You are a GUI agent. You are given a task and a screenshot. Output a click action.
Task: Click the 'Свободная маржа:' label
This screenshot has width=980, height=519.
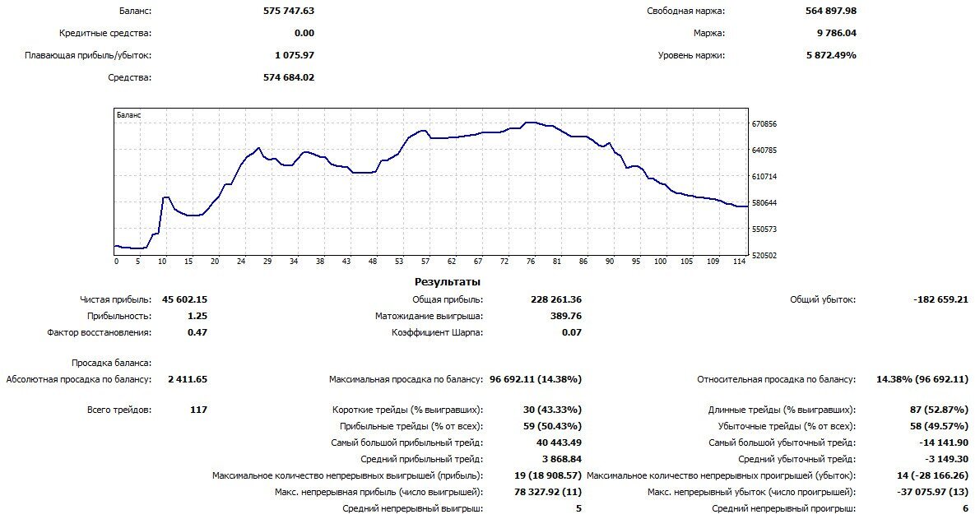(x=686, y=11)
